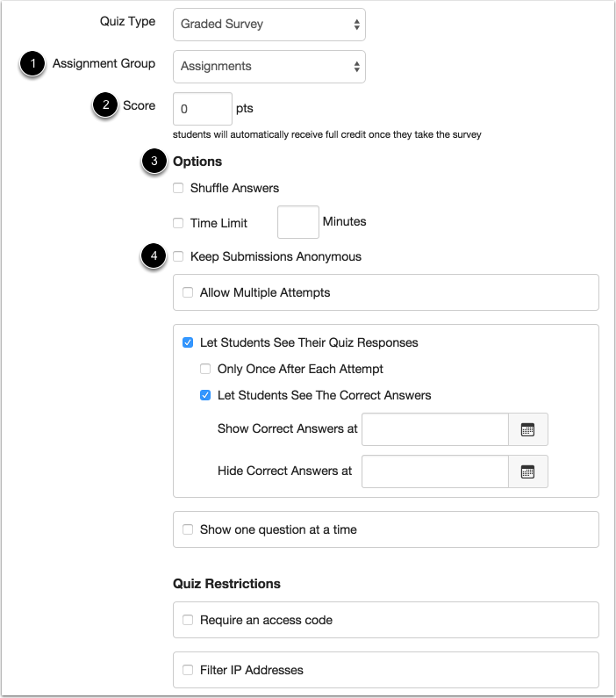
Task: Enable Allow Multiple Attempts
Action: coord(188,292)
